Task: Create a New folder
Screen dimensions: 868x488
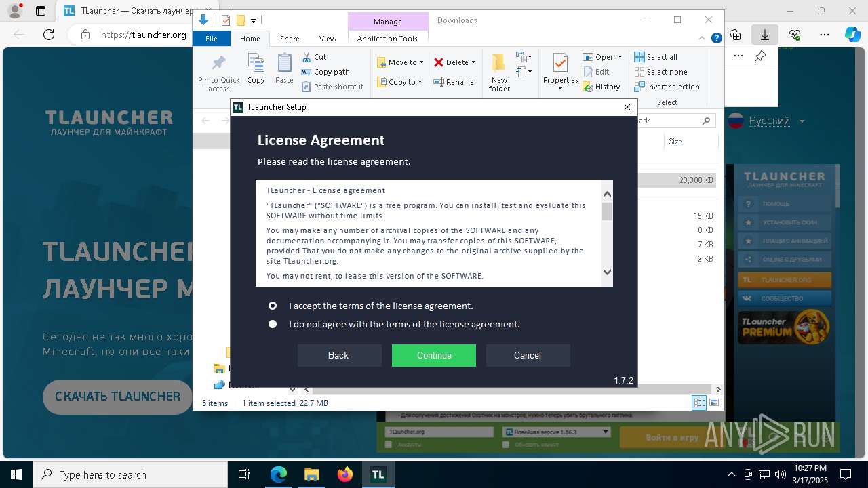Action: [x=499, y=73]
